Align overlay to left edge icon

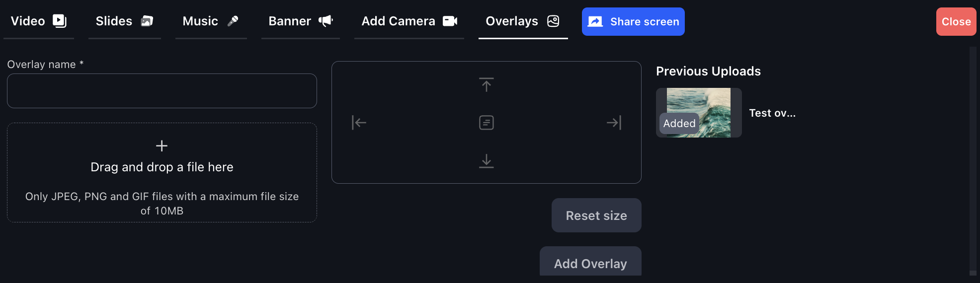[x=359, y=123]
